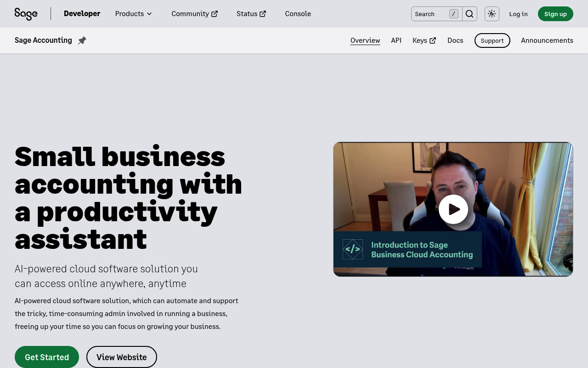Click the magnifying glass search icon
The width and height of the screenshot is (588, 368).
[469, 14]
